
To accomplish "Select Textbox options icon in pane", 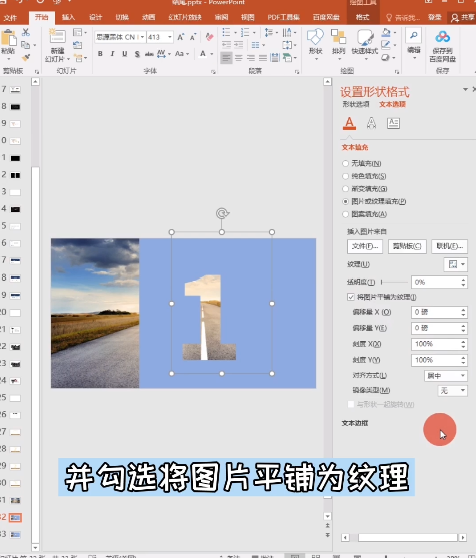I will (x=393, y=123).
